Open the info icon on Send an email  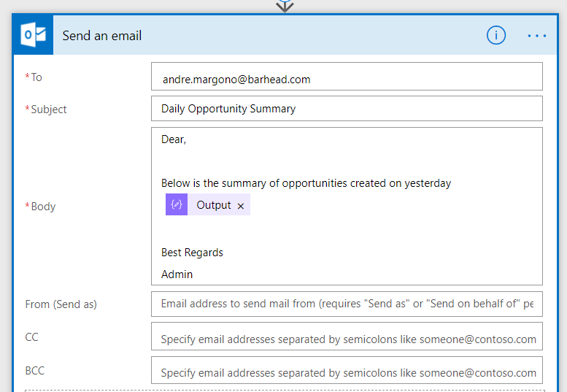pos(496,35)
